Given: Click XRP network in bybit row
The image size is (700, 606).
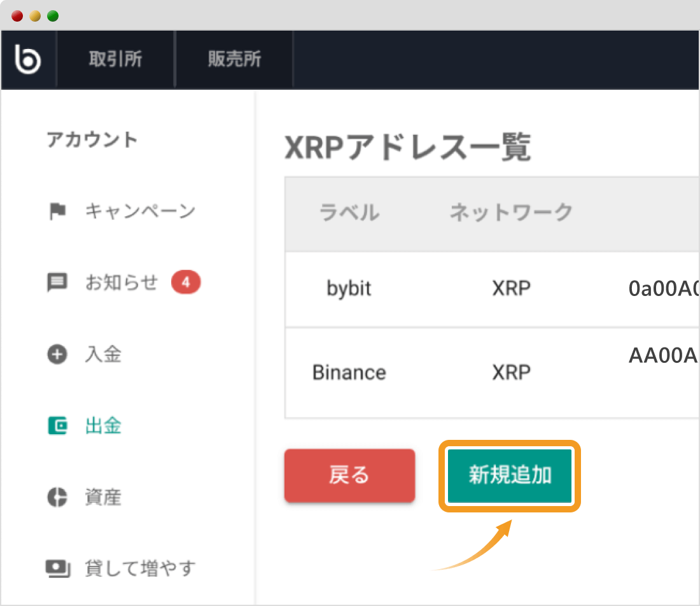Looking at the screenshot, I should [x=511, y=288].
